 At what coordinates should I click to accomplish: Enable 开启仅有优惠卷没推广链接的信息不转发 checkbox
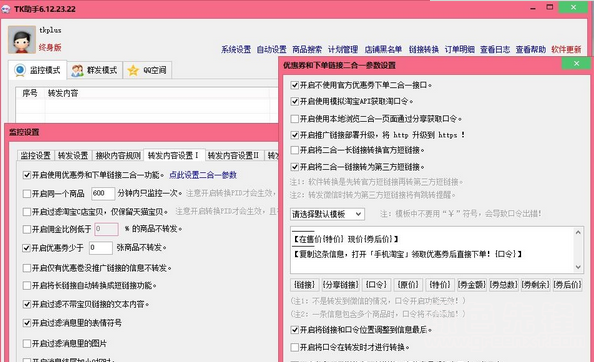pos(27,268)
